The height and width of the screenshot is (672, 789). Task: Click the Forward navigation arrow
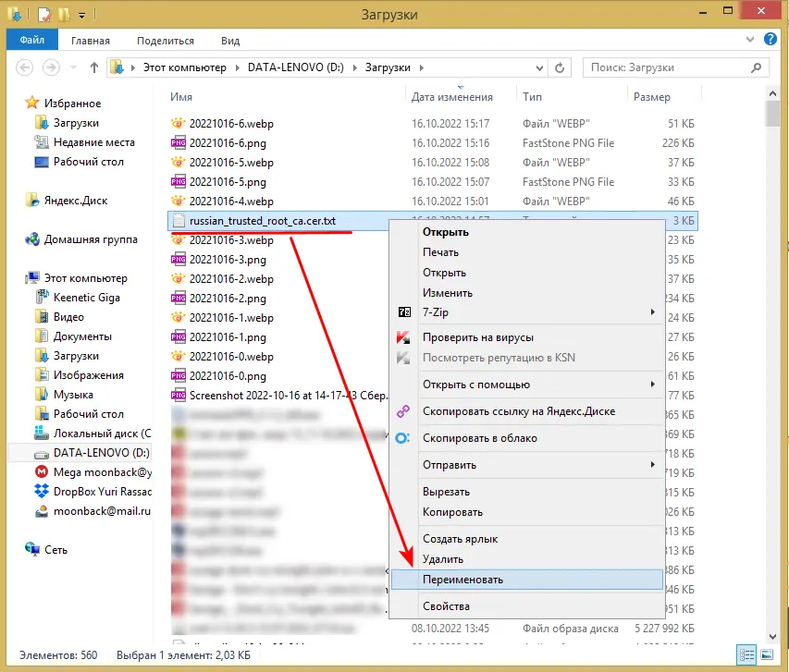click(x=51, y=67)
